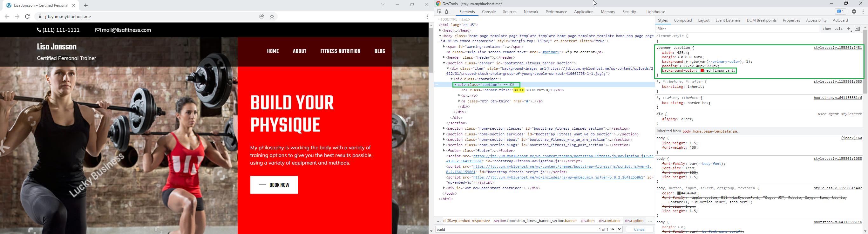
Task: Select the div.container breadcrumb
Action: (x=610, y=221)
